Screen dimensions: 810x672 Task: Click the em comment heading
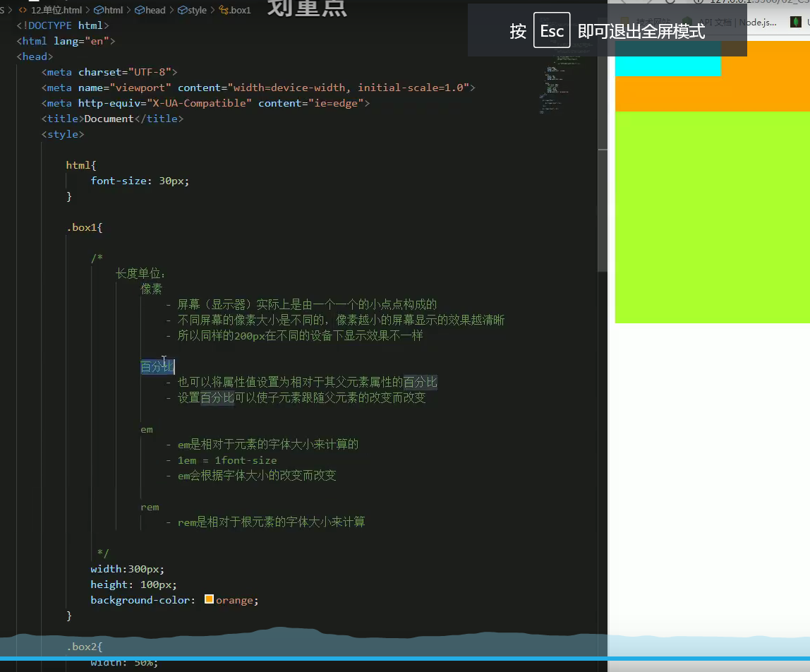tap(147, 430)
